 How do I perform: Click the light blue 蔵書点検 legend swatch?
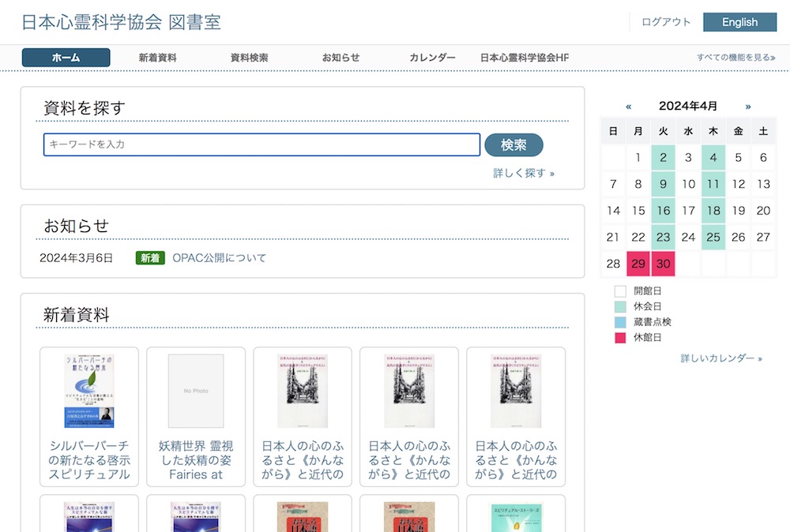620,322
